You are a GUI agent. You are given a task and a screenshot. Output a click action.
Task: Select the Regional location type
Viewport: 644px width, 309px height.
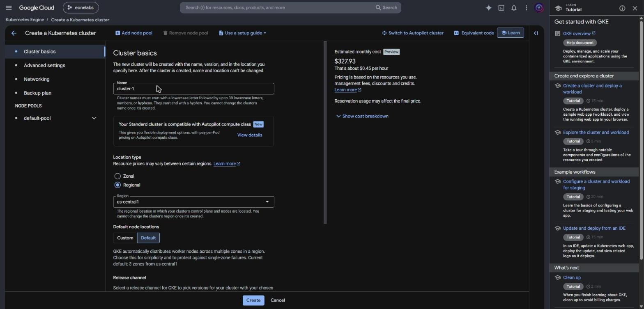coord(117,185)
